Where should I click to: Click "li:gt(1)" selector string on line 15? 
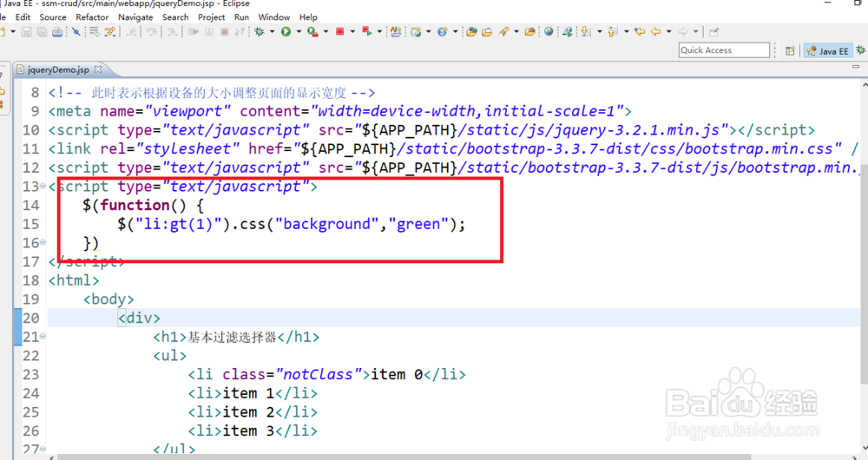click(178, 224)
